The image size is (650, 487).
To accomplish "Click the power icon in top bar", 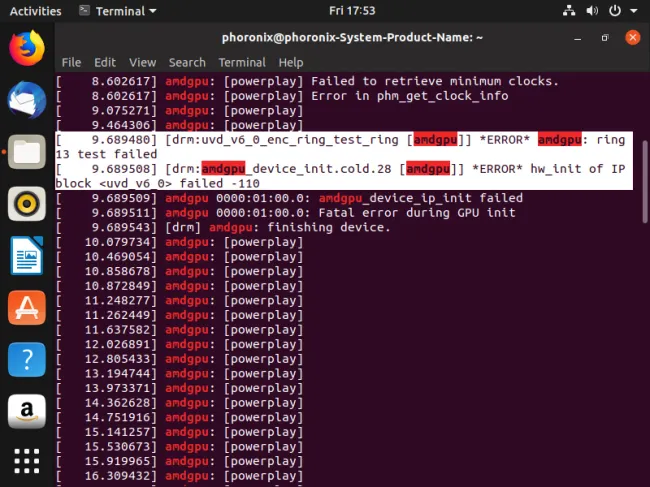I will (615, 11).
